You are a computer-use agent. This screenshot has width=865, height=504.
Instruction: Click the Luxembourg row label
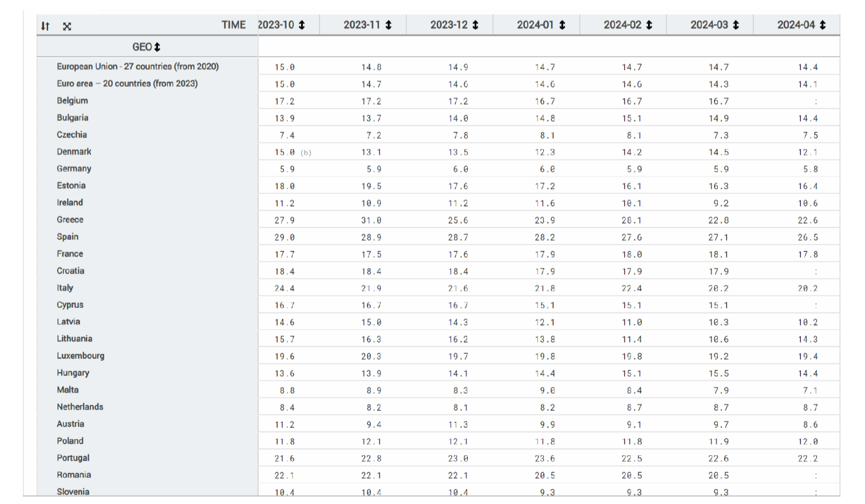pyautogui.click(x=80, y=356)
